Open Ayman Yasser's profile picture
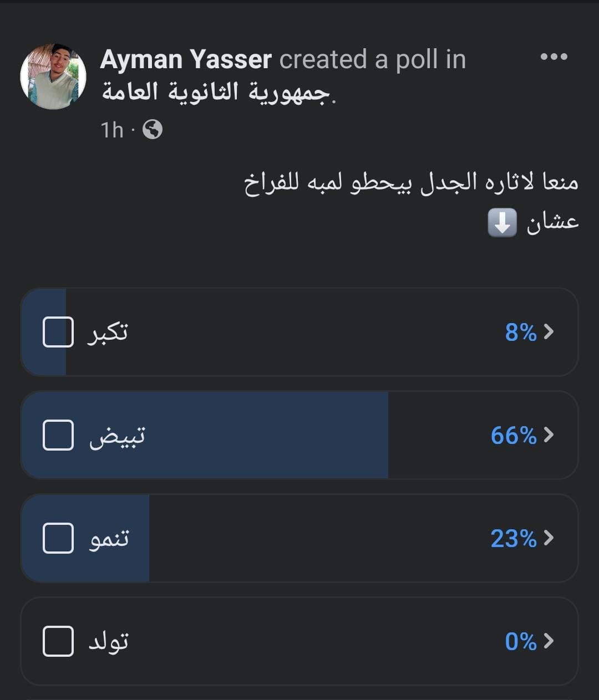This screenshot has width=599, height=700. click(53, 76)
